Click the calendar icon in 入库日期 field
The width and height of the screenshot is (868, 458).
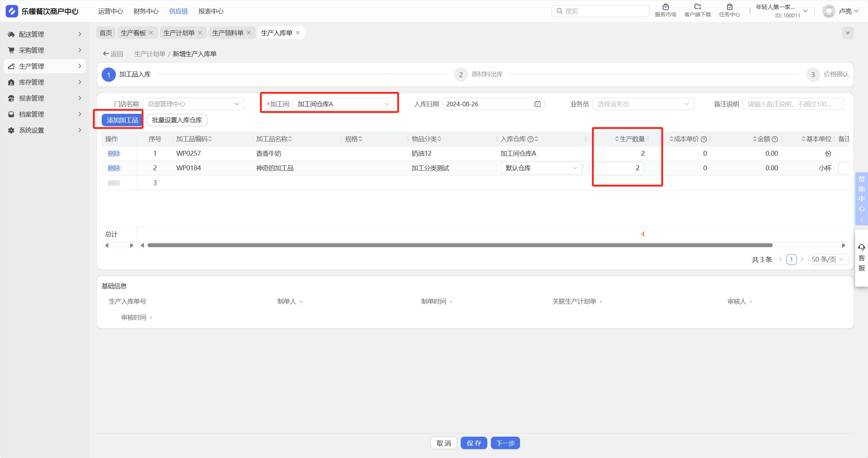coord(537,104)
